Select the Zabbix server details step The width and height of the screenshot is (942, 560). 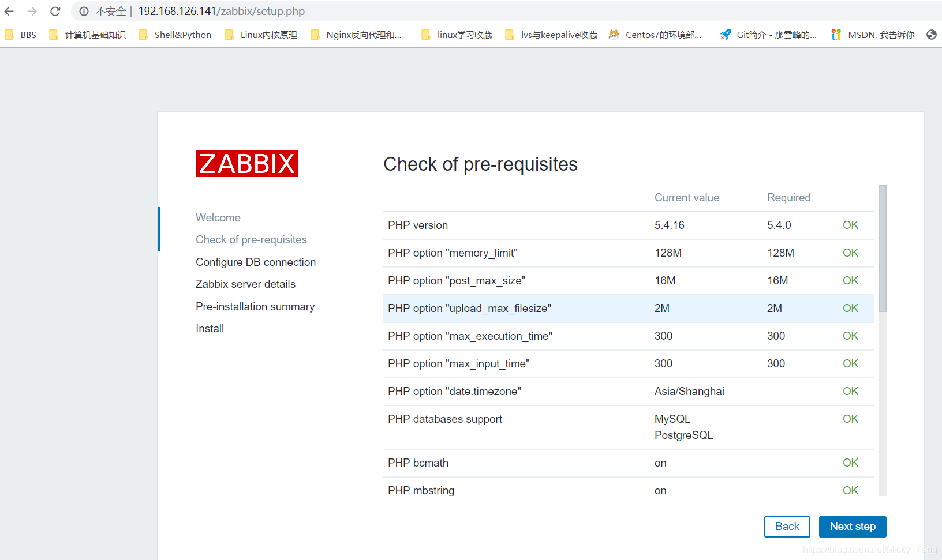click(245, 284)
